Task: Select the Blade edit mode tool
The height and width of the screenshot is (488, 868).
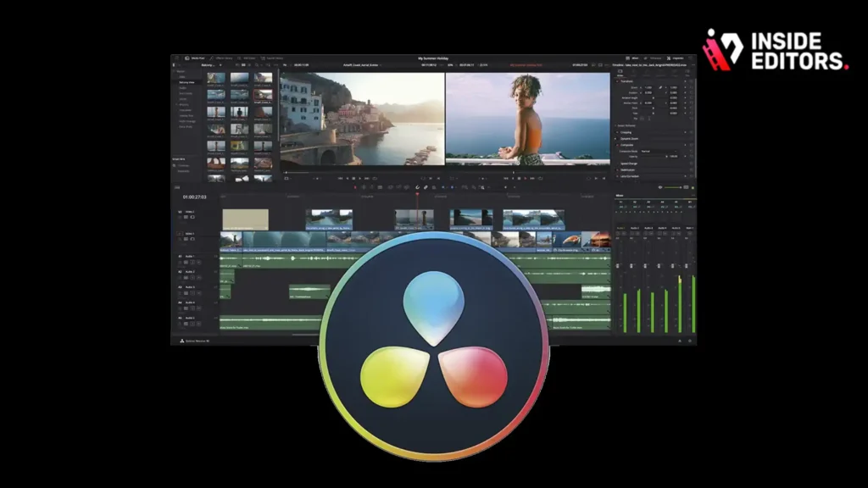Action: pyautogui.click(x=380, y=187)
